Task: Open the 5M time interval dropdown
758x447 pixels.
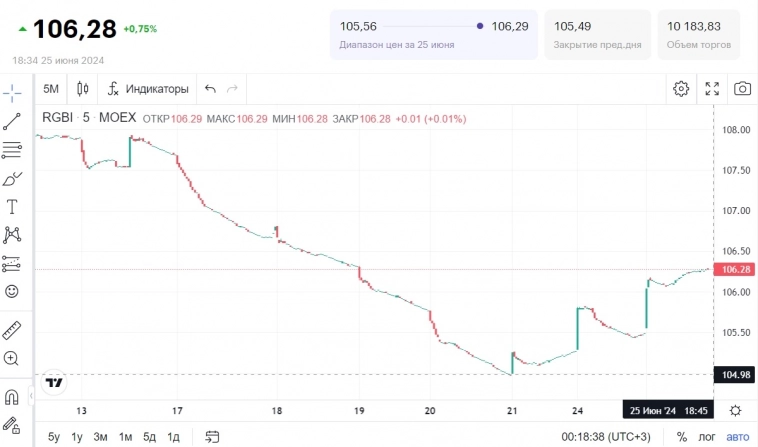Action: pyautogui.click(x=51, y=89)
